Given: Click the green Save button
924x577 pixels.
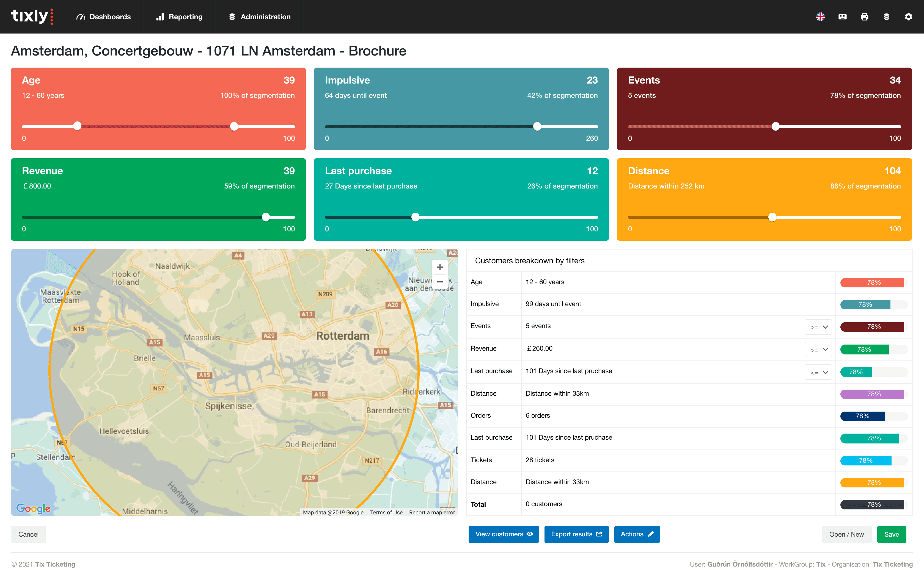Looking at the screenshot, I should tap(891, 534).
